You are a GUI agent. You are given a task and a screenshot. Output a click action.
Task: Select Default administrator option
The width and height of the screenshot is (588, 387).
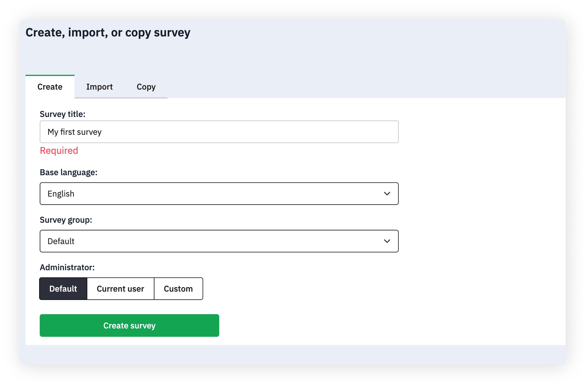click(63, 289)
